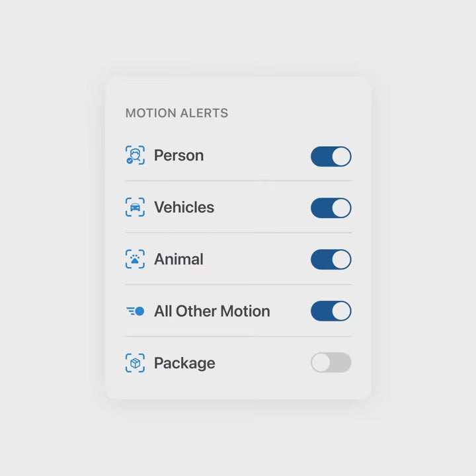The width and height of the screenshot is (476, 476).
Task: Enable the Package alert toggle
Action: pos(331,362)
